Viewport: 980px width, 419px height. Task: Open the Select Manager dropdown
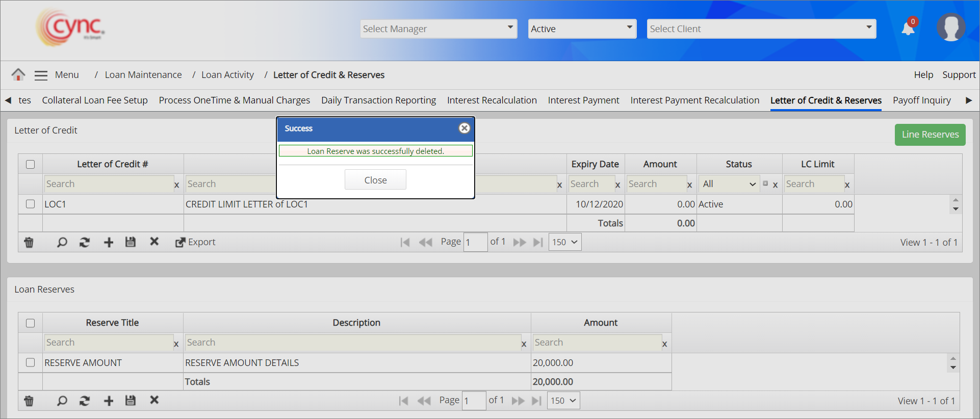439,29
